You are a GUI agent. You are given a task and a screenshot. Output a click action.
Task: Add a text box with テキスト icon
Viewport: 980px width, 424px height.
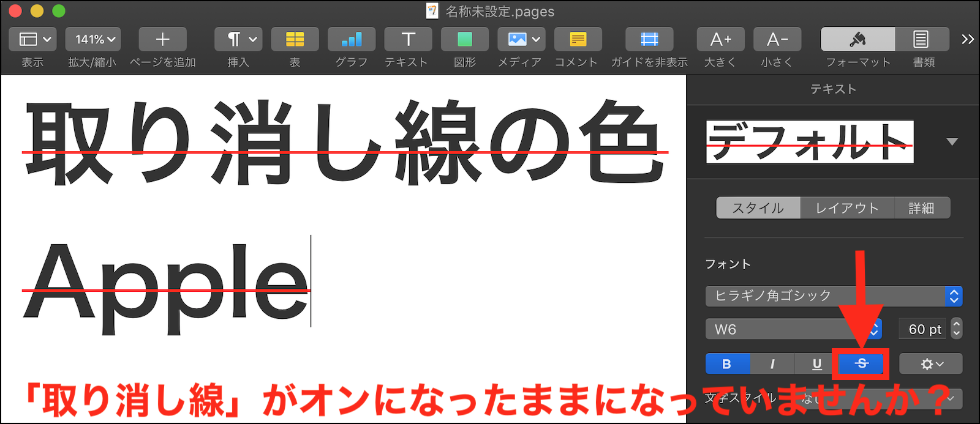[408, 40]
